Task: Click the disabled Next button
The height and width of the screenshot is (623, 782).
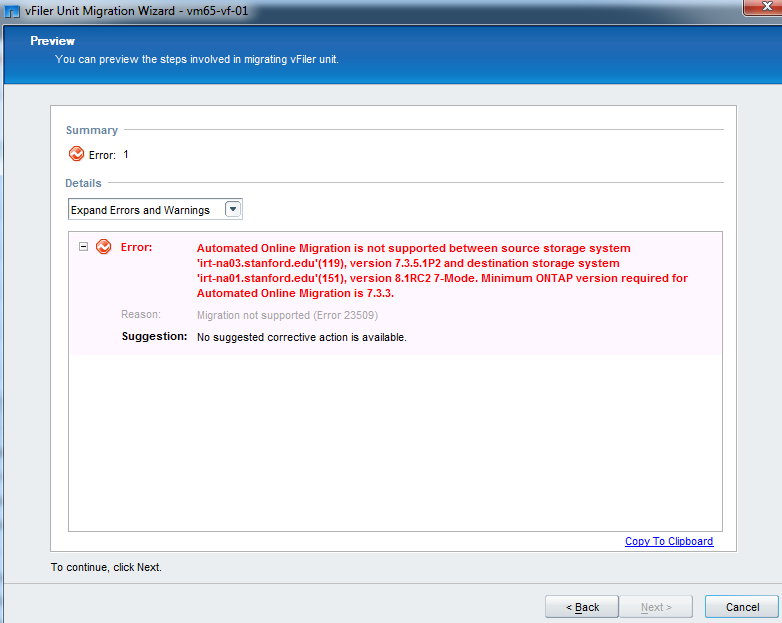Action: [655, 607]
